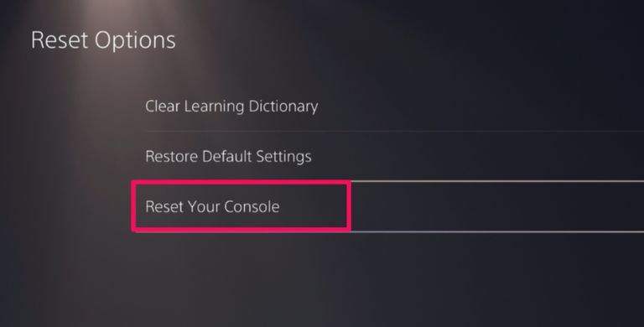
Task: Click the word Console in highlighted option
Action: (x=252, y=206)
